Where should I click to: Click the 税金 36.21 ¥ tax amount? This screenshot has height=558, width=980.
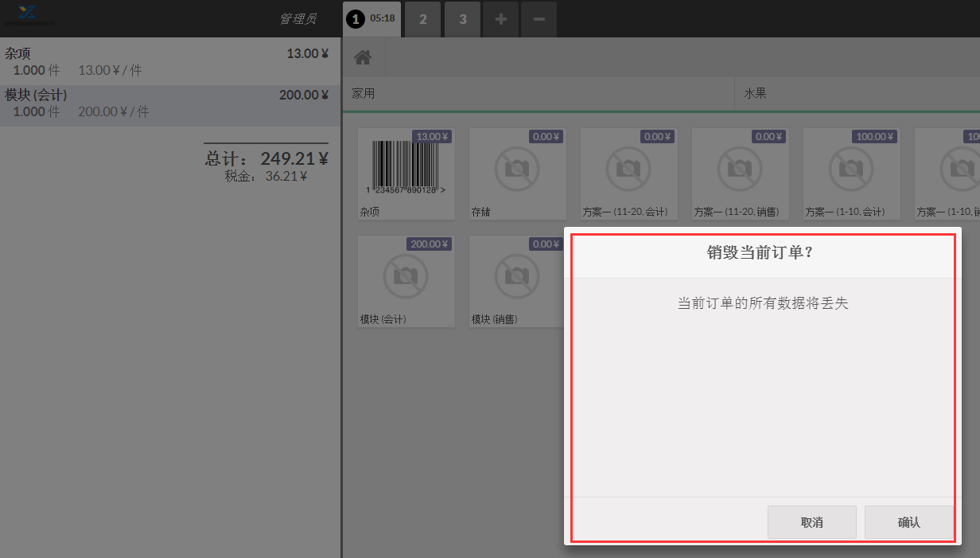[266, 177]
